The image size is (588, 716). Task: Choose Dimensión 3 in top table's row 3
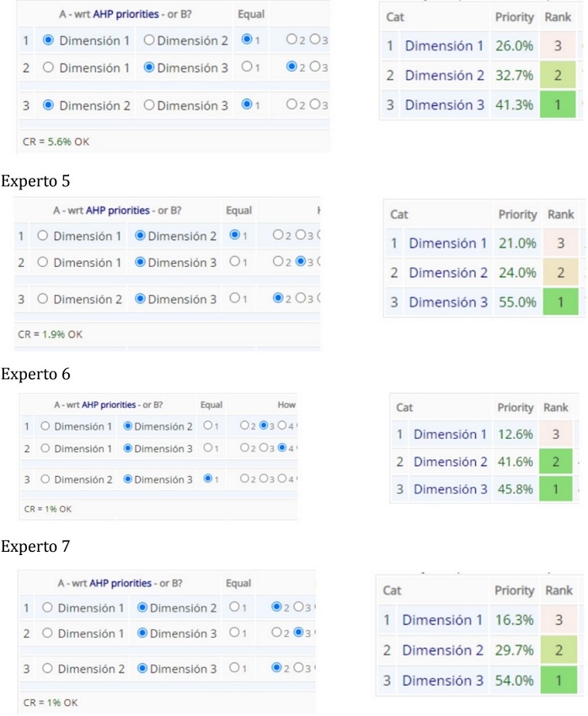(x=149, y=105)
